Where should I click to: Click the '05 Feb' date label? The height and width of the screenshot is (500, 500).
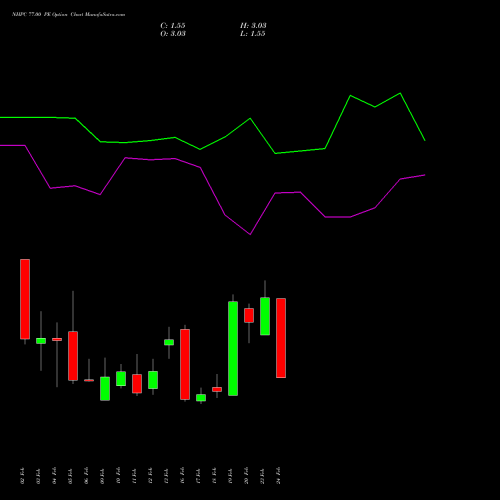click(70, 476)
